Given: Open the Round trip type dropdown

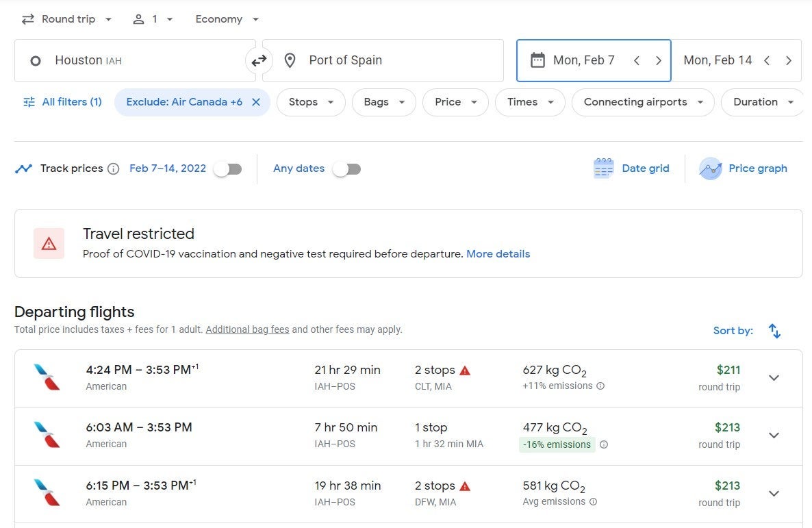Looking at the screenshot, I should (66, 19).
